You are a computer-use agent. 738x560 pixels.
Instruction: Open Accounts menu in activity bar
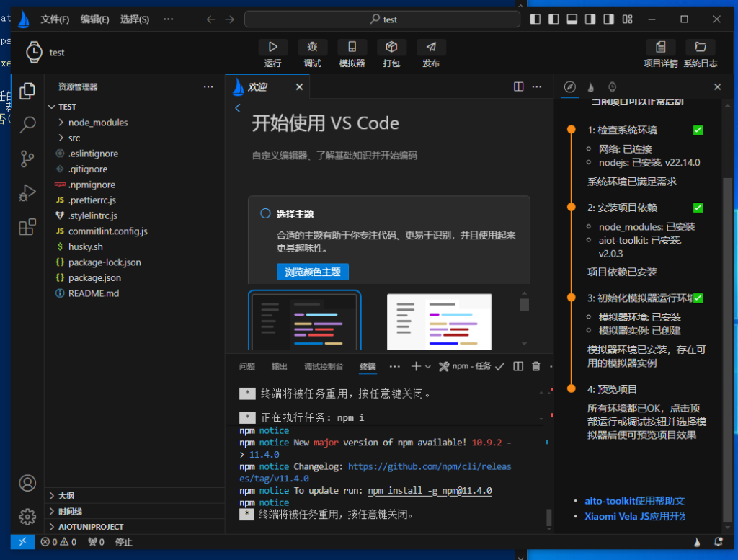tap(27, 483)
